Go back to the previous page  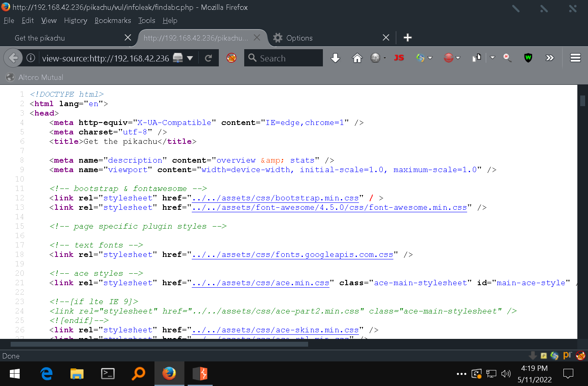point(13,58)
